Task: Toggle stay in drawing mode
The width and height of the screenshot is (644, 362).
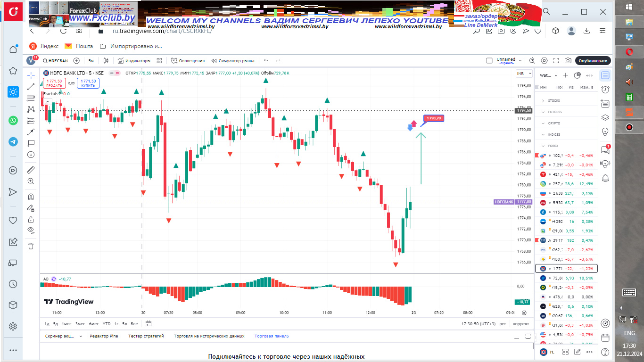Action: 31,208
